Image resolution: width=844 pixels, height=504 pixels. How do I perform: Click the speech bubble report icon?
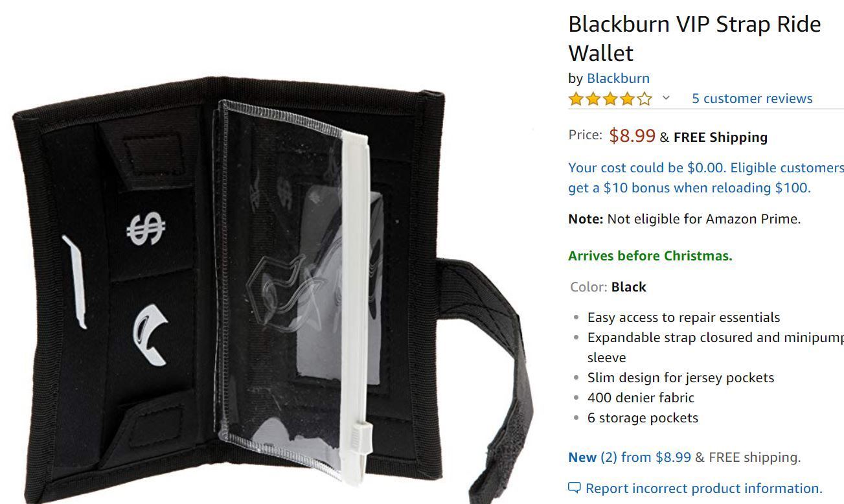pos(574,488)
